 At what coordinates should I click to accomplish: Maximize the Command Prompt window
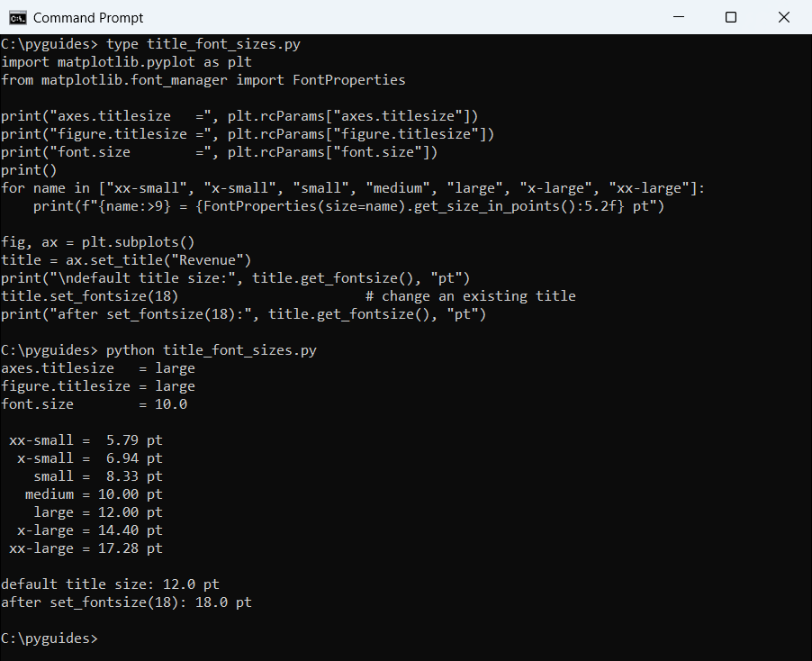pyautogui.click(x=731, y=17)
